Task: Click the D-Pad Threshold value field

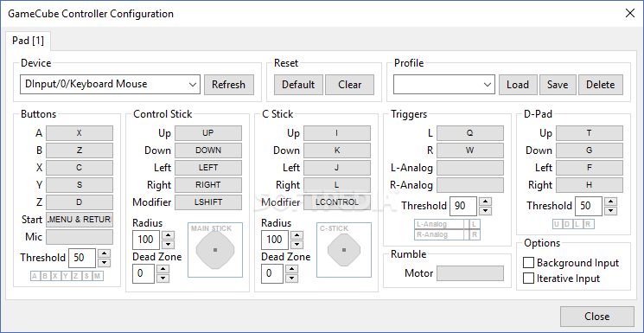Action: [x=589, y=206]
